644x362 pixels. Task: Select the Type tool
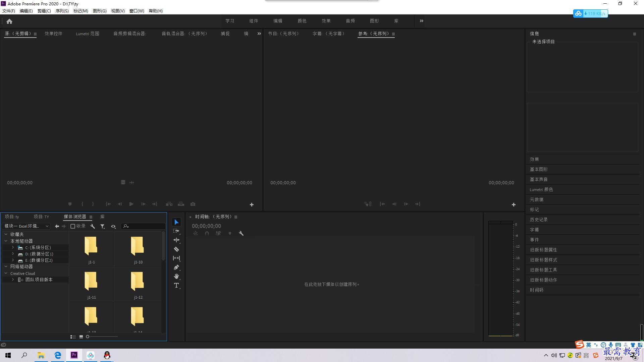(x=176, y=285)
